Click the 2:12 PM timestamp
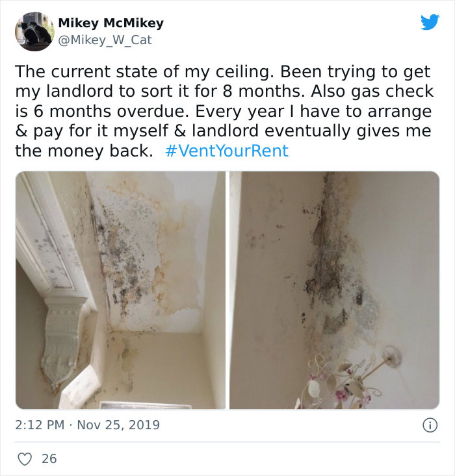455x476 pixels. click(x=40, y=425)
